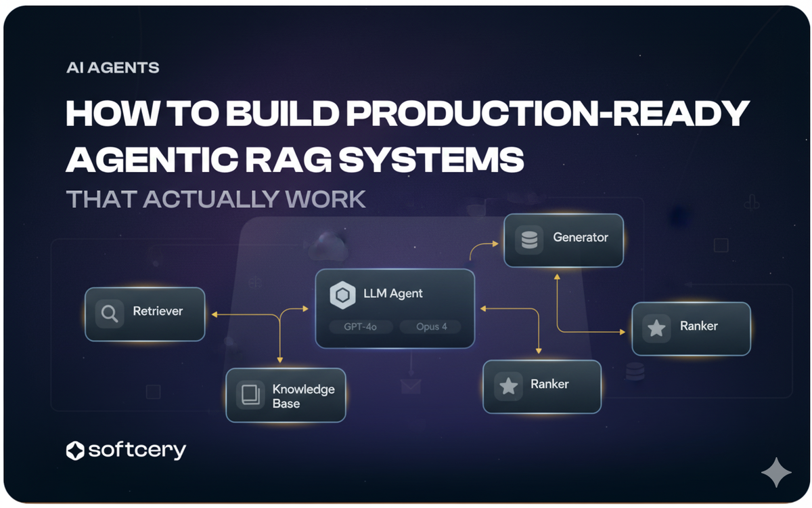Click the "That Actually Work" subtitle
Image resolution: width=812 pixels, height=508 pixels.
216,199
